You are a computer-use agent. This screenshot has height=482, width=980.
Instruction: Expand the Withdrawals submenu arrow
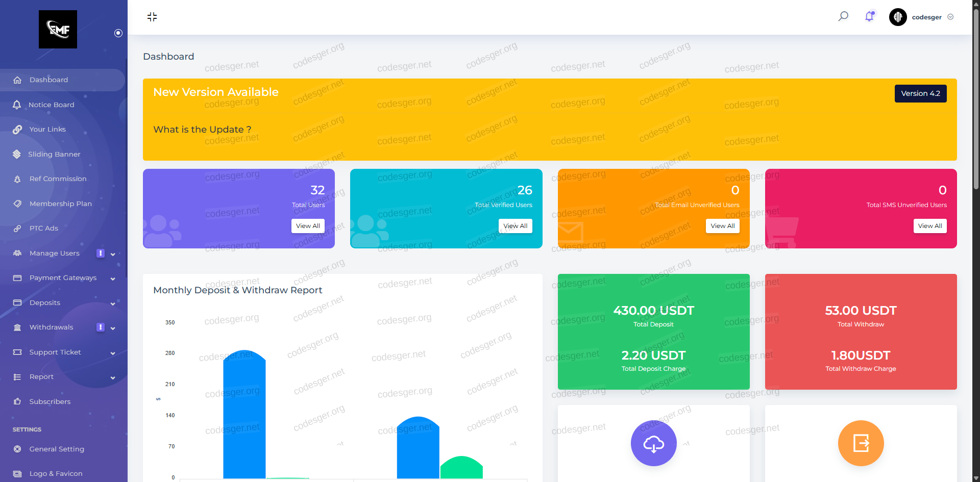(113, 328)
